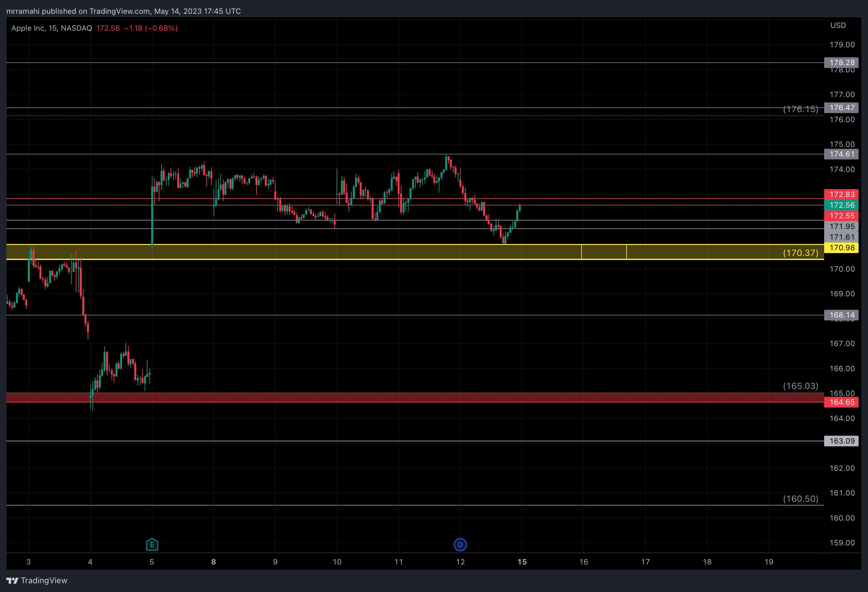Screen dimensions: 868x592
Task: Click the earnings E icon marker
Action: pyautogui.click(x=152, y=545)
